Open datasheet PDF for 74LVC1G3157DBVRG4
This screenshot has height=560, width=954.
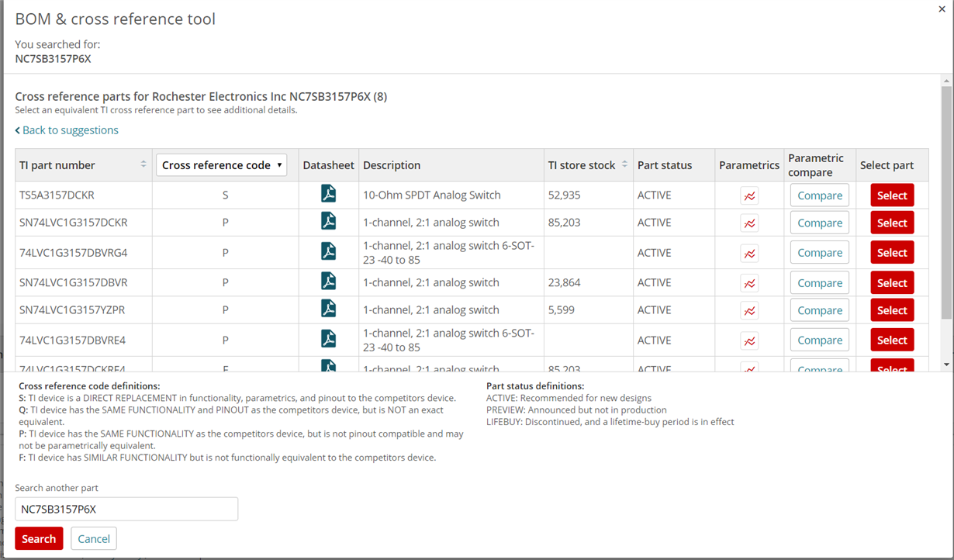329,251
